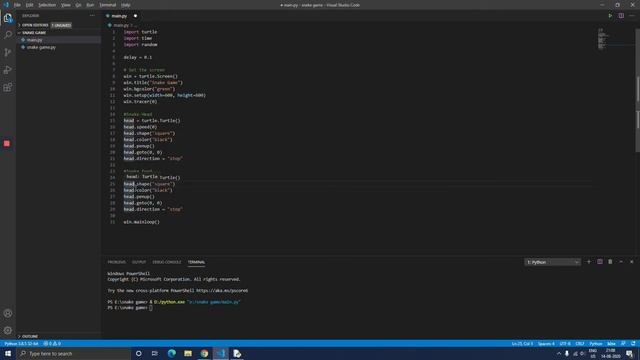Change end of line sequence CRLF

(x=580, y=344)
